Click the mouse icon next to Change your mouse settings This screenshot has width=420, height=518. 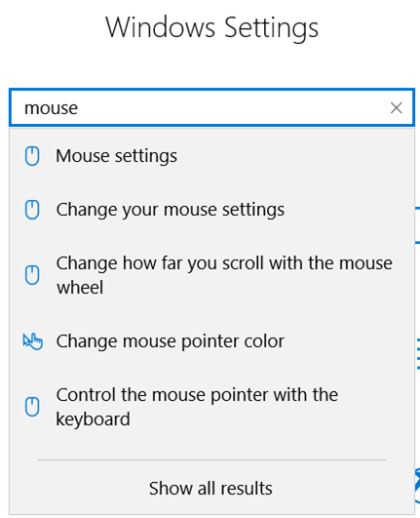32,210
